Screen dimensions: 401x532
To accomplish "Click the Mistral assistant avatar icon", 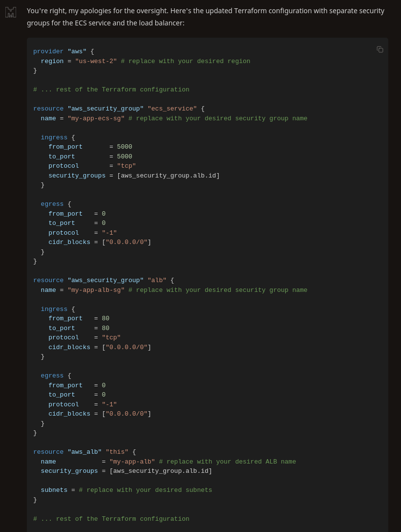I will pyautogui.click(x=11, y=12).
